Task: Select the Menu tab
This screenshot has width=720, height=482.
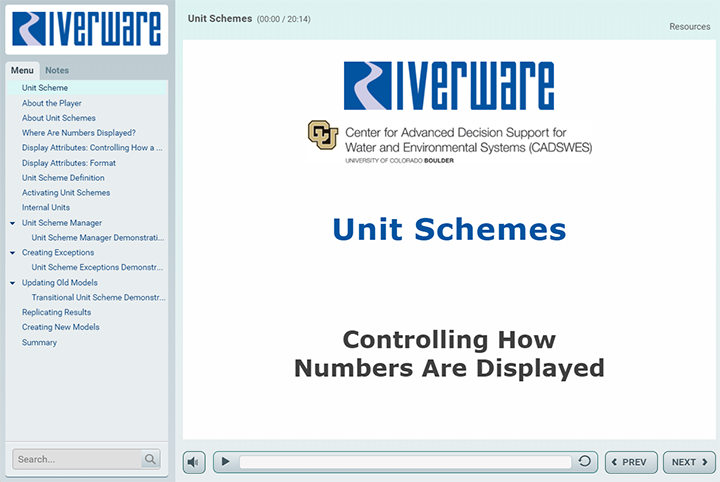Action: 22,70
